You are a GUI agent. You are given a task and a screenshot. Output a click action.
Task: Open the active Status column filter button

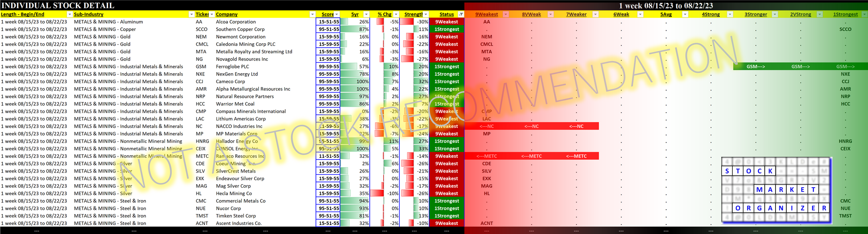click(x=461, y=14)
